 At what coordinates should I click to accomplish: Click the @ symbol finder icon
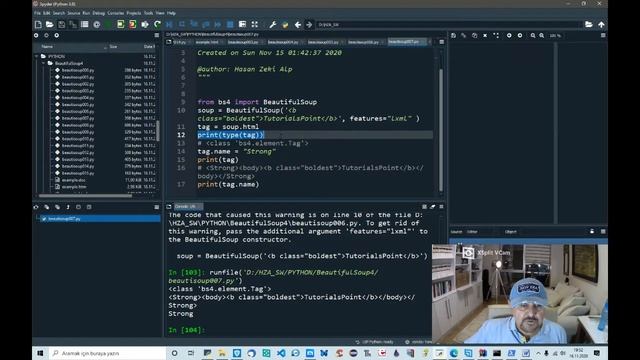coord(96,24)
